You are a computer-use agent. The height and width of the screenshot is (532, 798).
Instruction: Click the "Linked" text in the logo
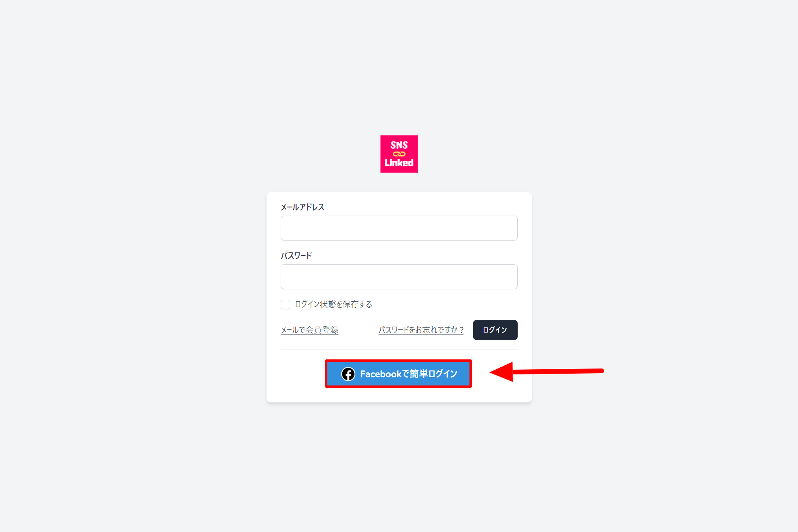(399, 163)
